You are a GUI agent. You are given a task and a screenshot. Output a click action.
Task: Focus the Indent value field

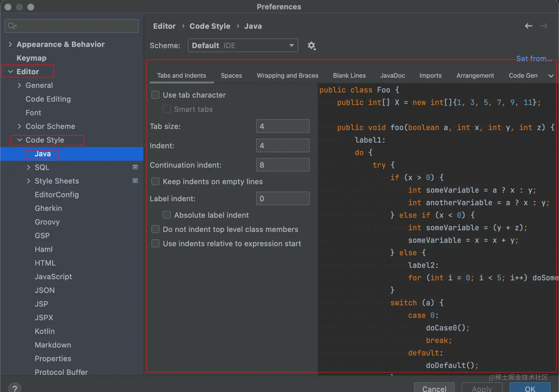pos(283,146)
